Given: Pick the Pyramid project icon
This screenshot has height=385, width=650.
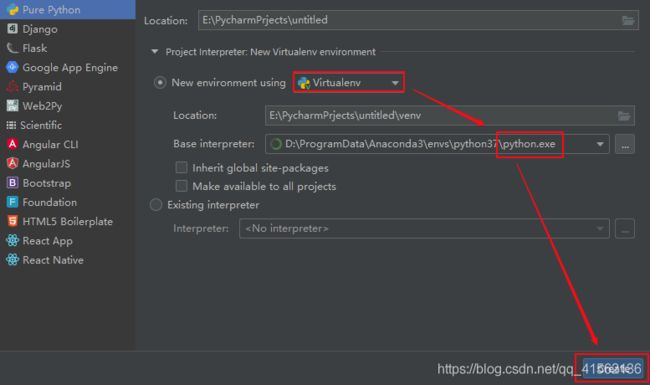Looking at the screenshot, I should (12, 86).
